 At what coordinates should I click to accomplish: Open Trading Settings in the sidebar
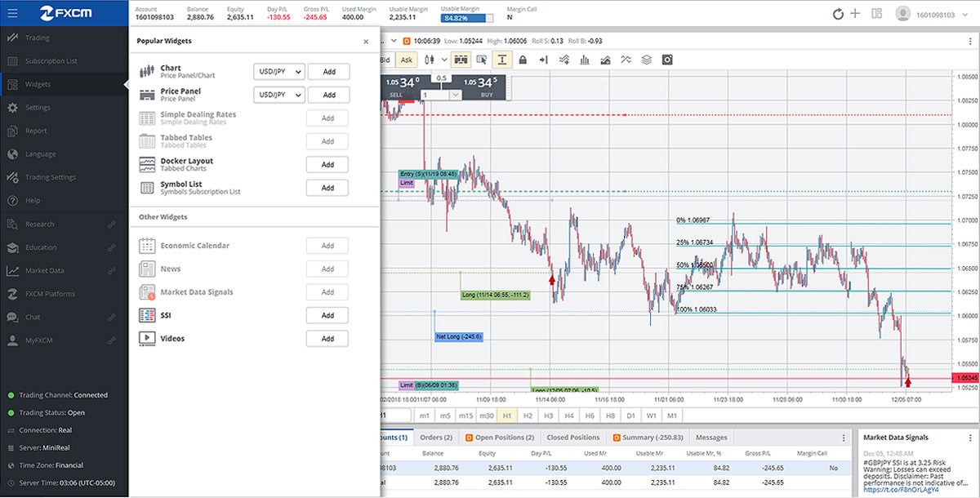click(65, 177)
